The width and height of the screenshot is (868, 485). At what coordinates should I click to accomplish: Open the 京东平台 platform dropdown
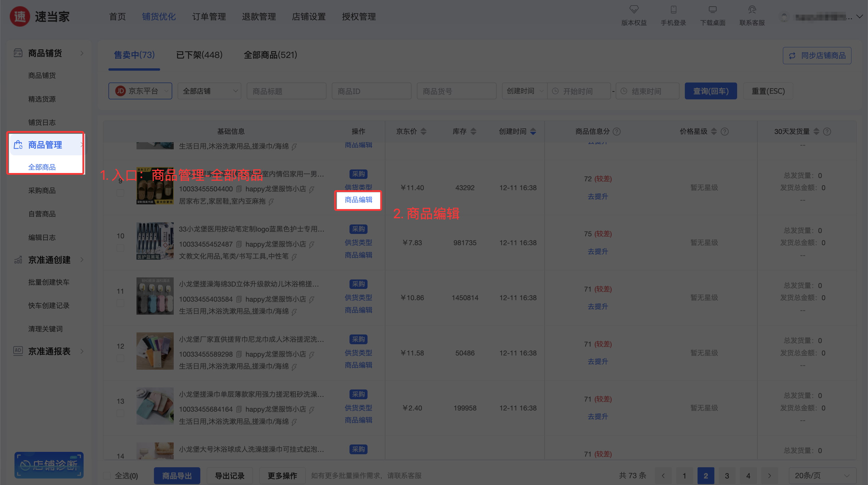140,91
